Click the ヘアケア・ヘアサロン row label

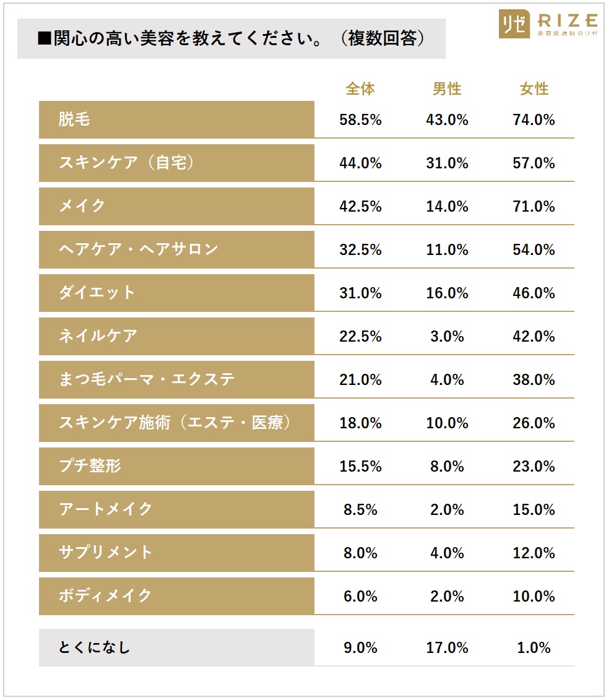(139, 250)
